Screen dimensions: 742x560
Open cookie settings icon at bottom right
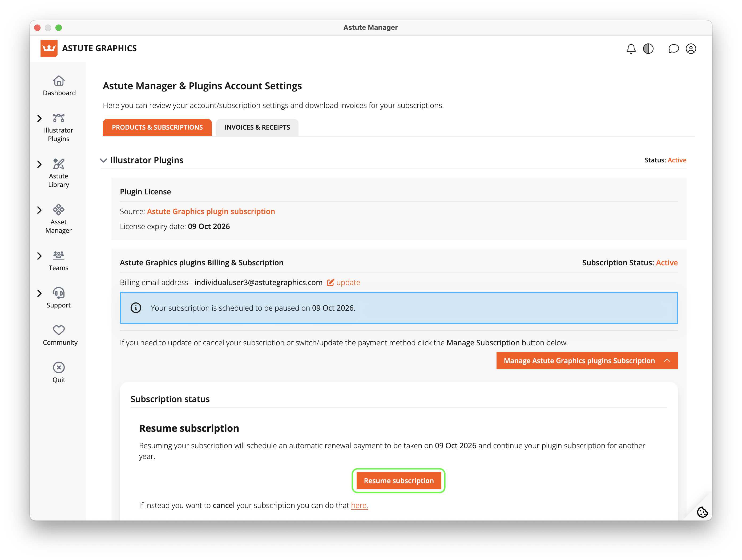(x=702, y=512)
